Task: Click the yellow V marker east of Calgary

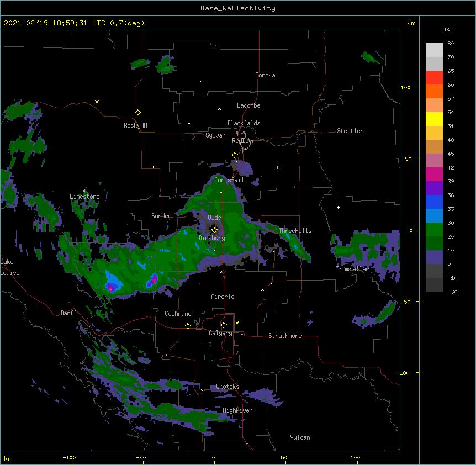Action: point(237,323)
